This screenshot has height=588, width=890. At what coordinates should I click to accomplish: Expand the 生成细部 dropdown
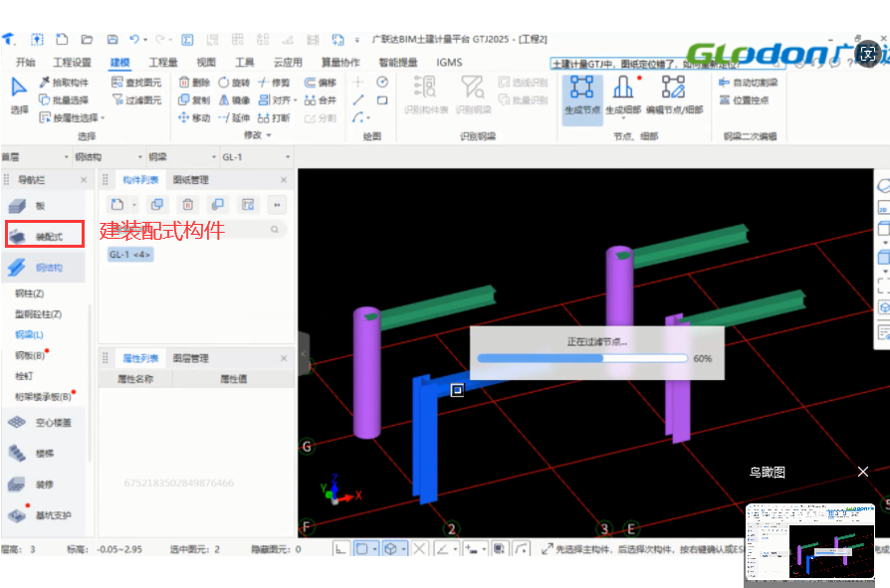pos(623,118)
